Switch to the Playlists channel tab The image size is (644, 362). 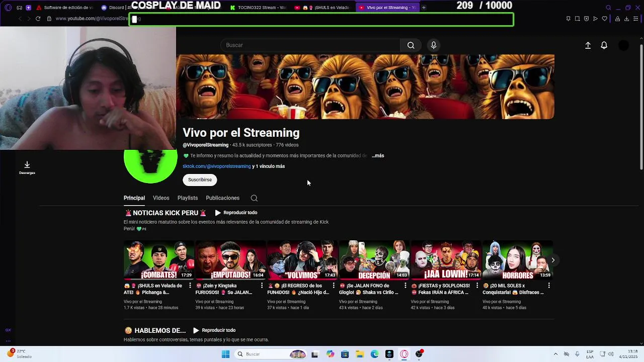[x=188, y=198]
